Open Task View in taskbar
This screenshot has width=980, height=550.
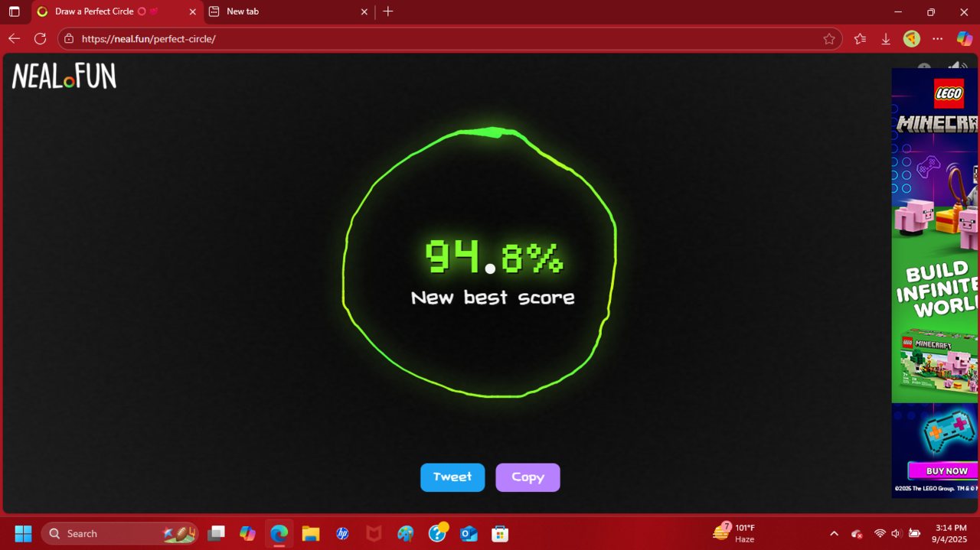(x=216, y=533)
